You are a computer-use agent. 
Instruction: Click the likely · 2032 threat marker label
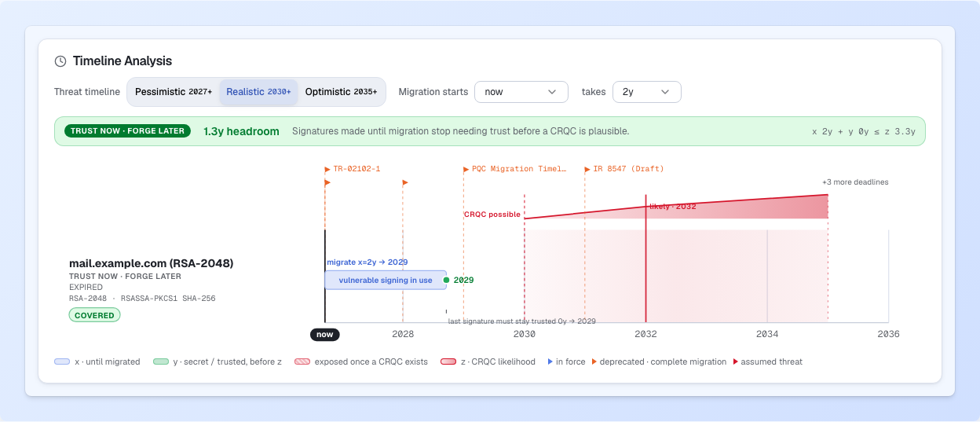click(x=673, y=207)
